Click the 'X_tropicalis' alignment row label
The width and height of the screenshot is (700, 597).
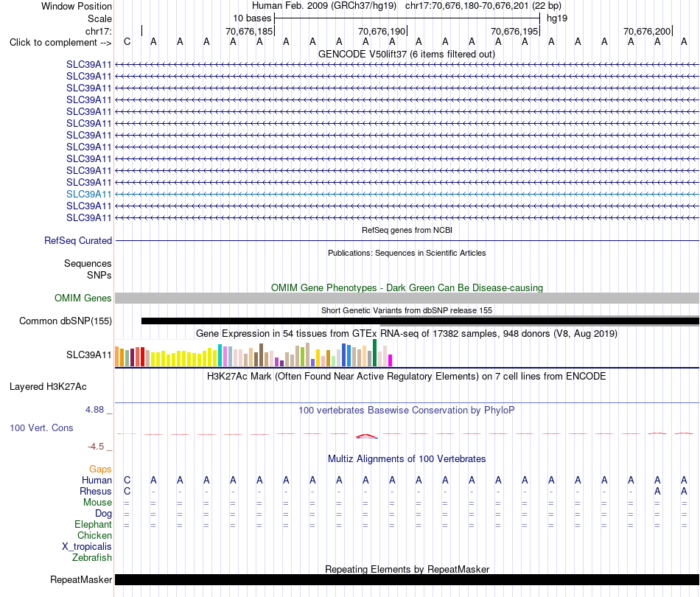(x=87, y=547)
